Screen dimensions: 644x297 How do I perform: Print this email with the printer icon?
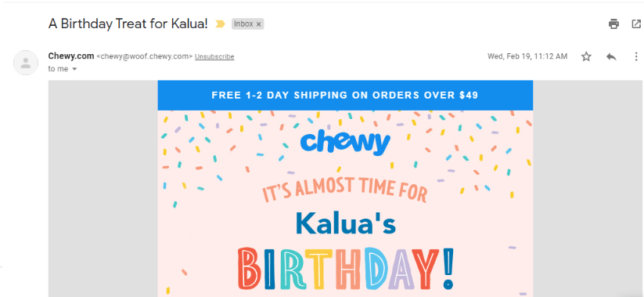click(x=613, y=24)
